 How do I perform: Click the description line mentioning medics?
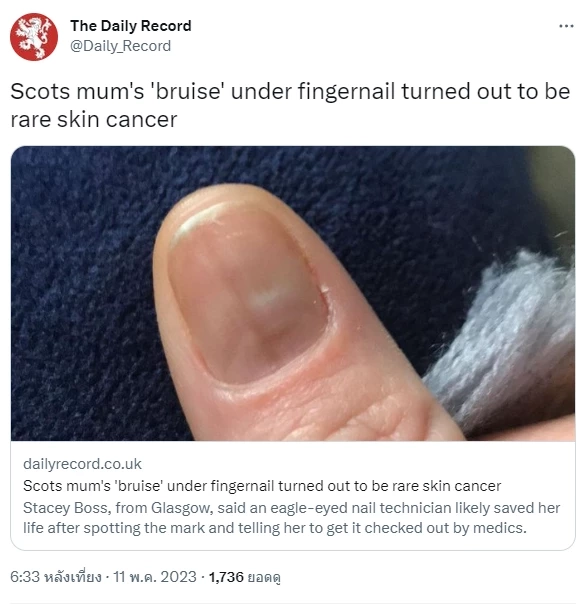point(275,528)
